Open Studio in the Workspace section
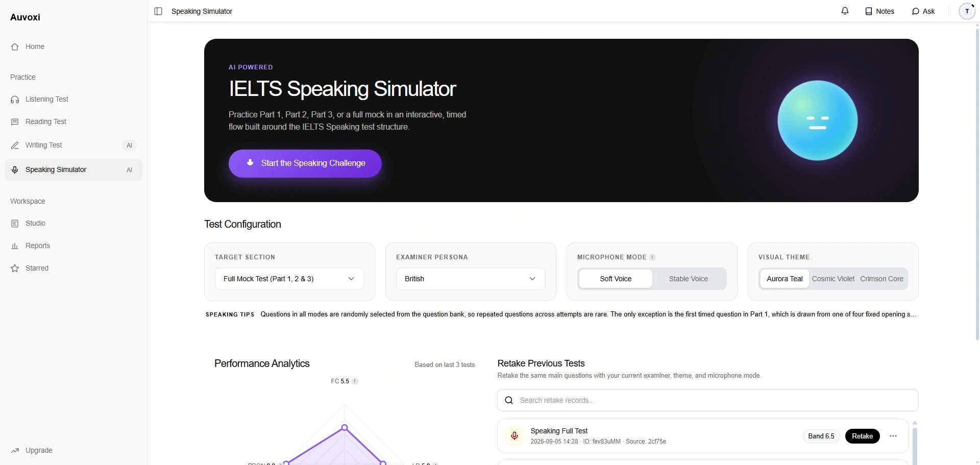Image resolution: width=980 pixels, height=465 pixels. coord(73,224)
